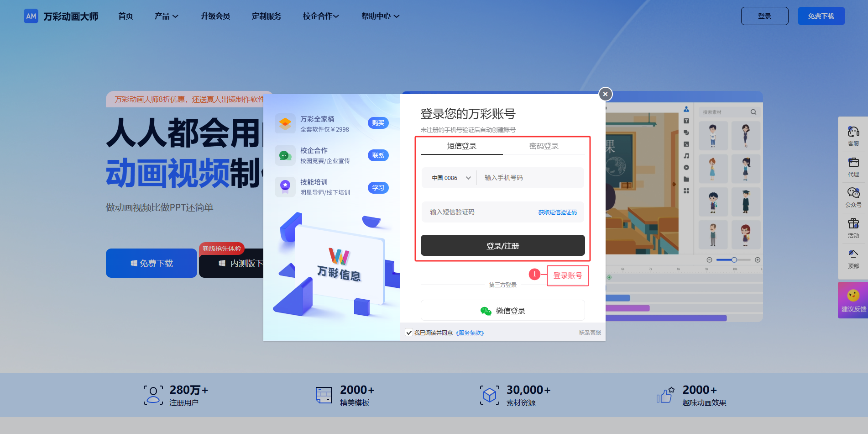Click the 公众号 WeChat account icon

click(x=853, y=193)
